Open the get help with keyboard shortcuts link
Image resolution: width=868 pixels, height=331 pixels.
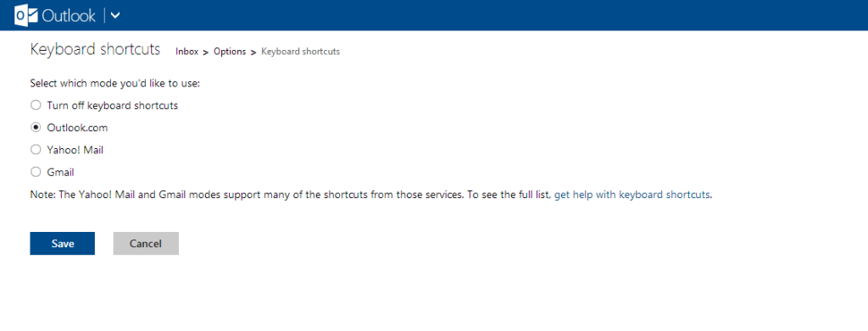632,195
